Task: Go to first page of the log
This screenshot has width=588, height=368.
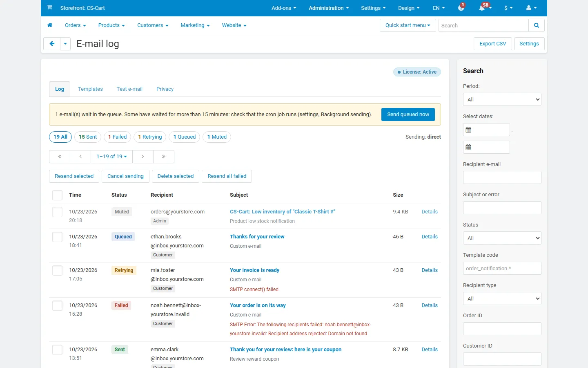Action: coord(60,157)
